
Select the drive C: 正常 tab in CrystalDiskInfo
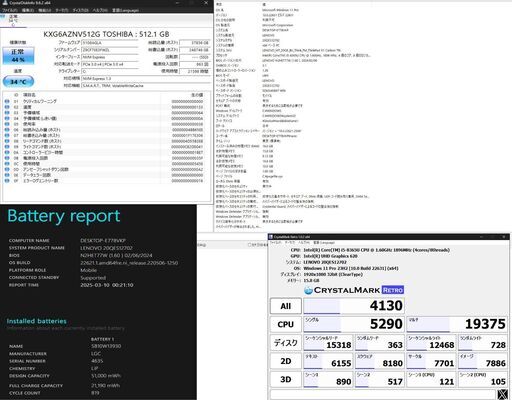point(13,20)
